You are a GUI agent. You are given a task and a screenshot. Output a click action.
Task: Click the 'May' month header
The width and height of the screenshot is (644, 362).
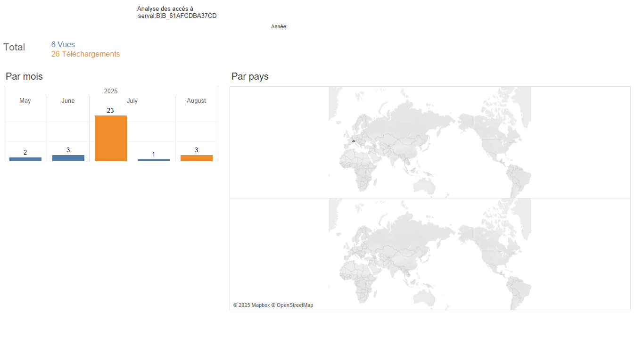tap(25, 101)
